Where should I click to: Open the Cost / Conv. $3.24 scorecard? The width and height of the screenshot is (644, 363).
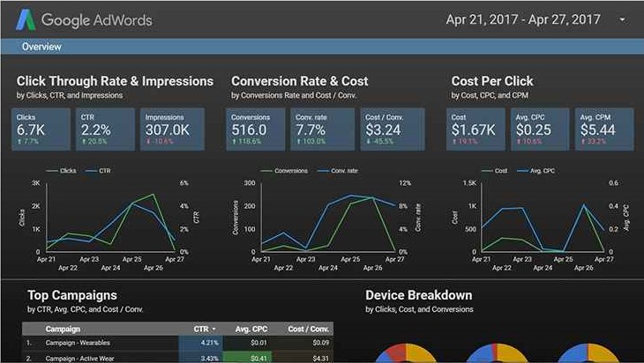click(x=392, y=128)
